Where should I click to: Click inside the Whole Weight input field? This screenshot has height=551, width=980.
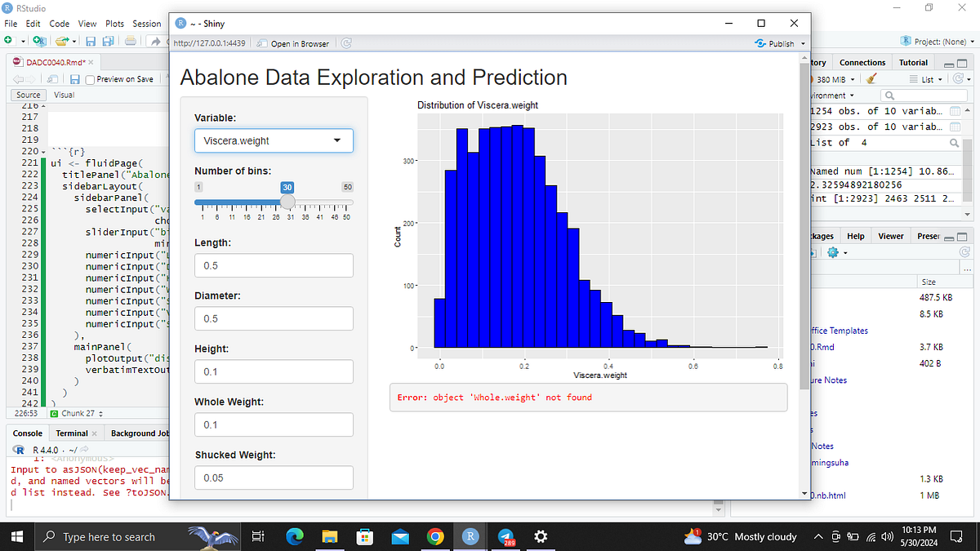pos(274,424)
